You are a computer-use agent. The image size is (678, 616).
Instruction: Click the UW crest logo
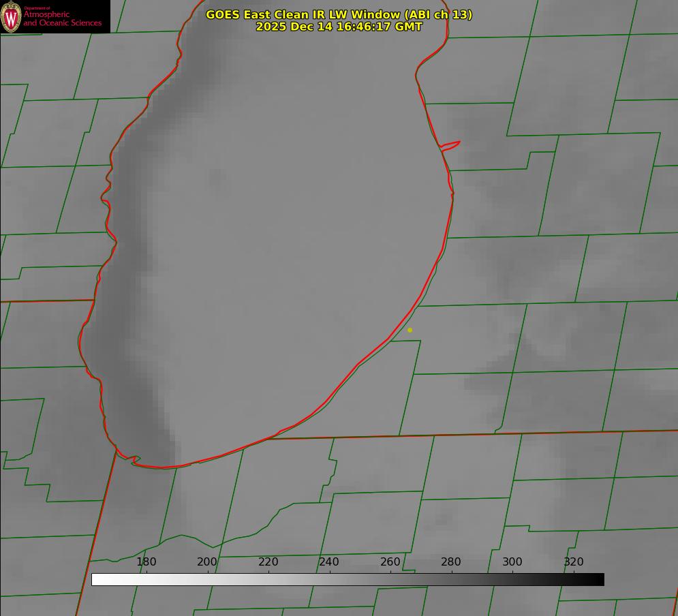(x=11, y=16)
